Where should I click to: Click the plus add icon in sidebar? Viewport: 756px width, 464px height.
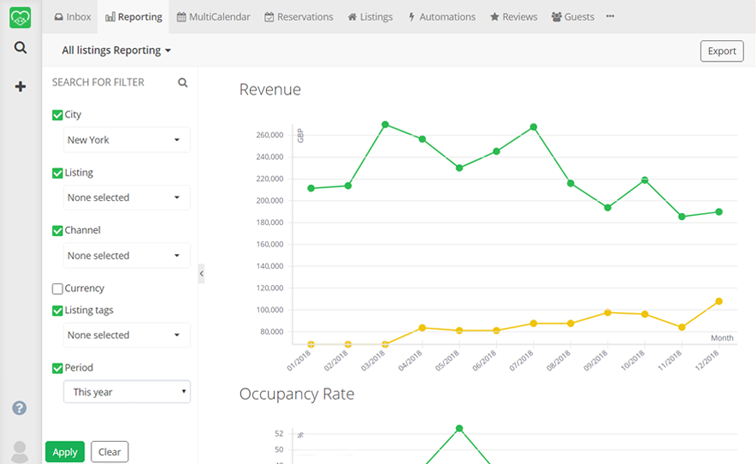[x=20, y=87]
